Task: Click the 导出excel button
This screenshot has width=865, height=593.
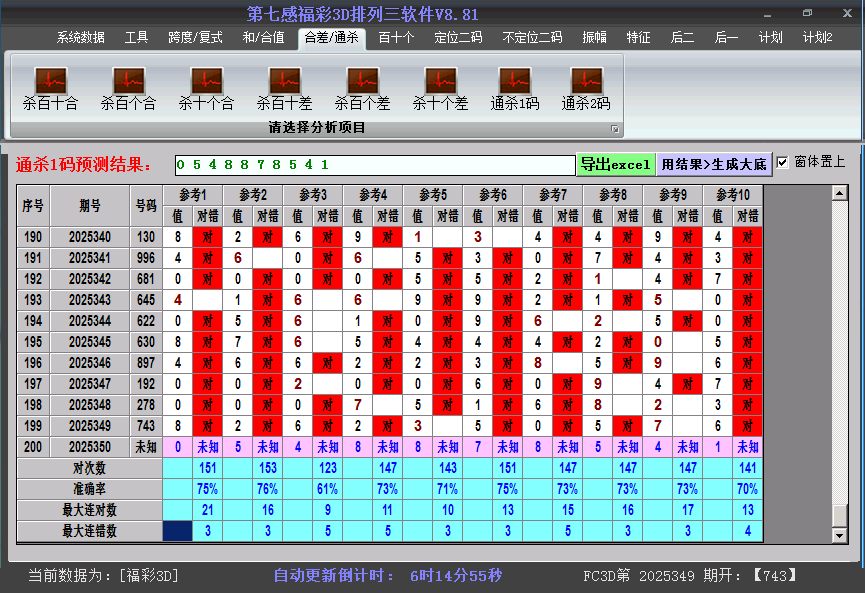Action: [615, 164]
